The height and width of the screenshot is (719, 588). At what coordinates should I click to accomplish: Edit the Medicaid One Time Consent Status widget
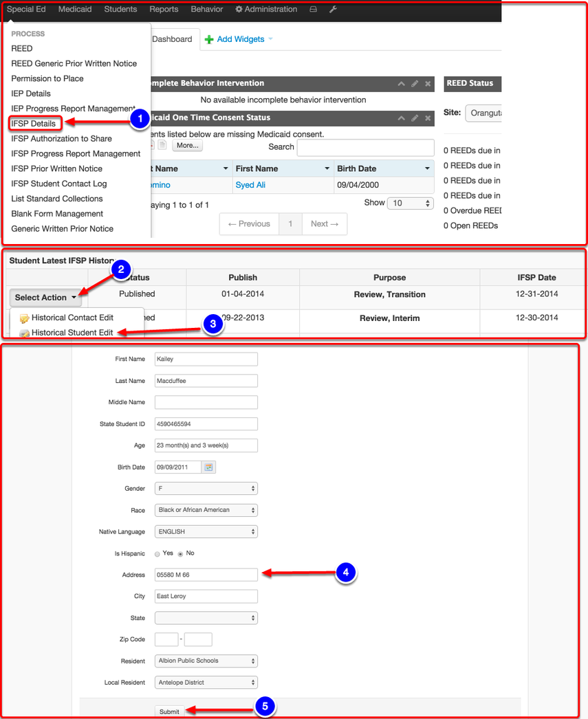coord(415,118)
